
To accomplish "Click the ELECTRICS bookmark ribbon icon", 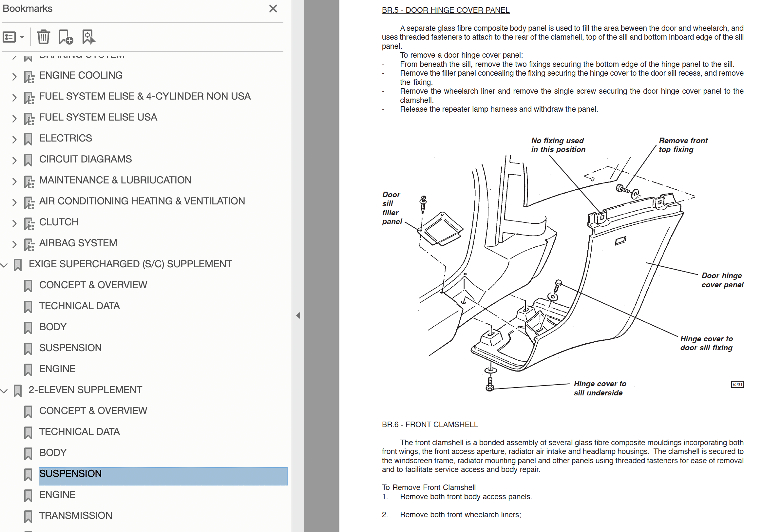I will (28, 139).
